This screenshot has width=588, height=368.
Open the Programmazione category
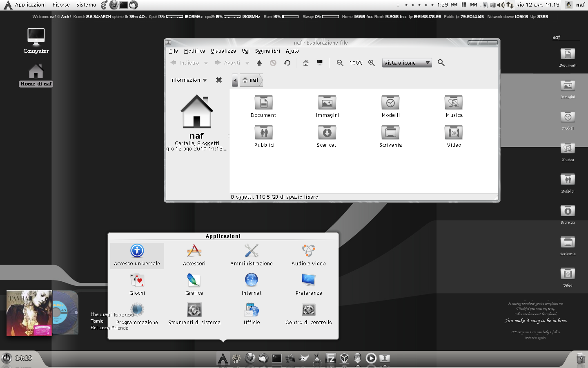point(137,314)
